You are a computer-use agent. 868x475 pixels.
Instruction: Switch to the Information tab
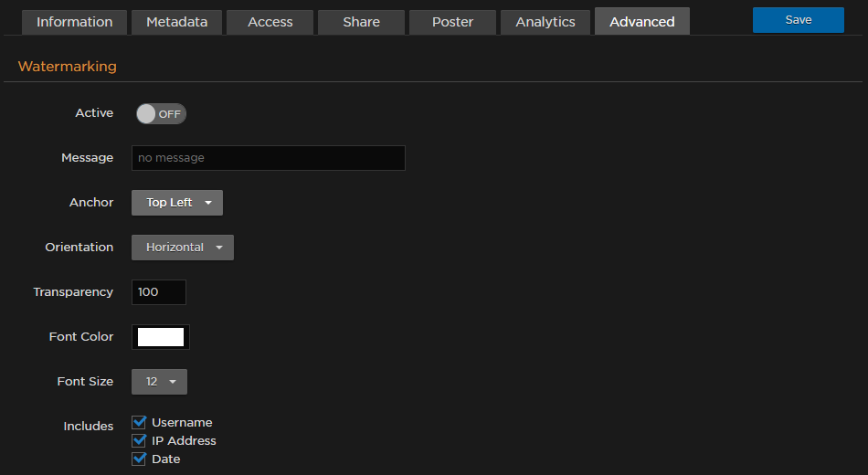[74, 22]
